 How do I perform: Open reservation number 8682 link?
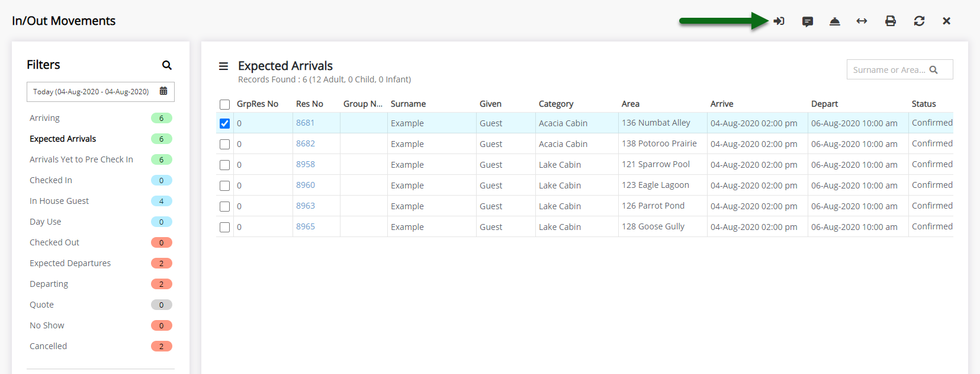[306, 143]
